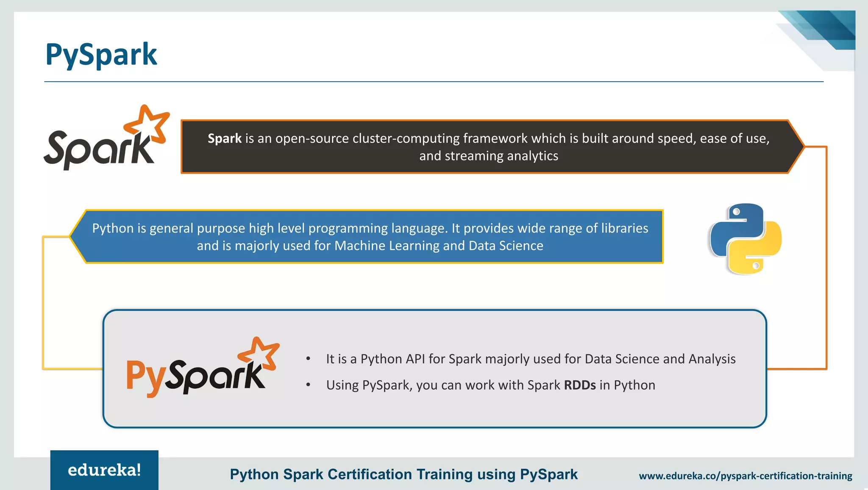Click the edureka! logo badge
868x490 pixels.
(x=104, y=470)
